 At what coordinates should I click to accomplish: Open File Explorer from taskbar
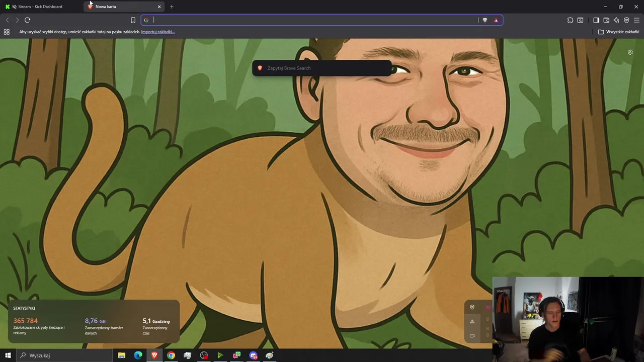(122, 355)
